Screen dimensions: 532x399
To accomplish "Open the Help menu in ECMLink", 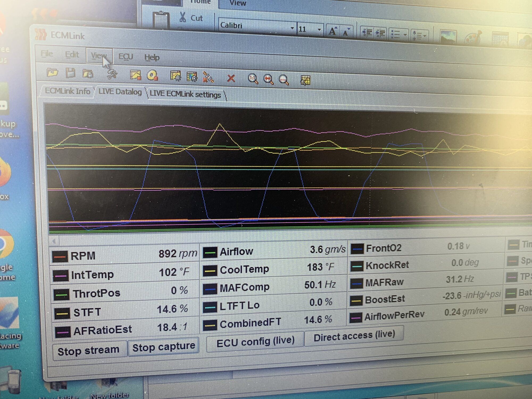I will 152,57.
